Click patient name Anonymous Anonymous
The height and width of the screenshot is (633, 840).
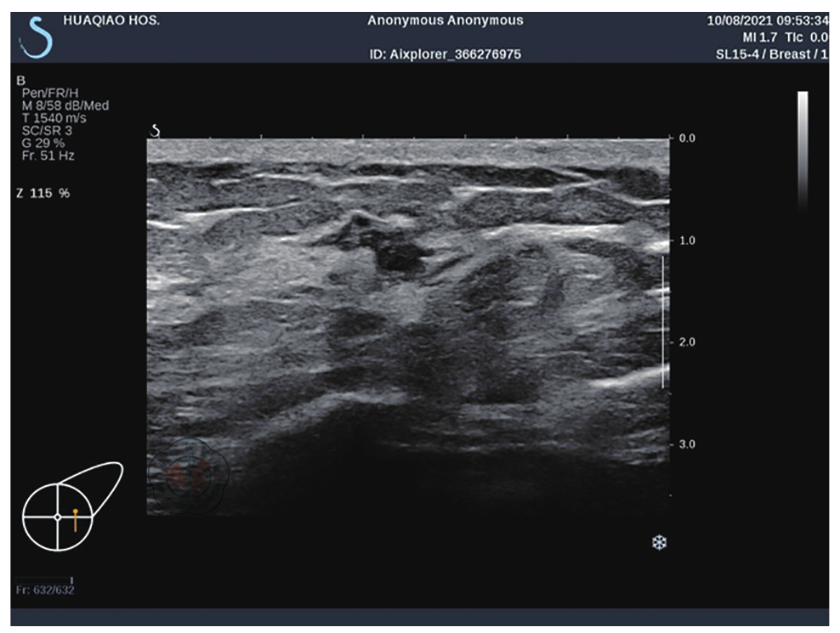(x=445, y=20)
